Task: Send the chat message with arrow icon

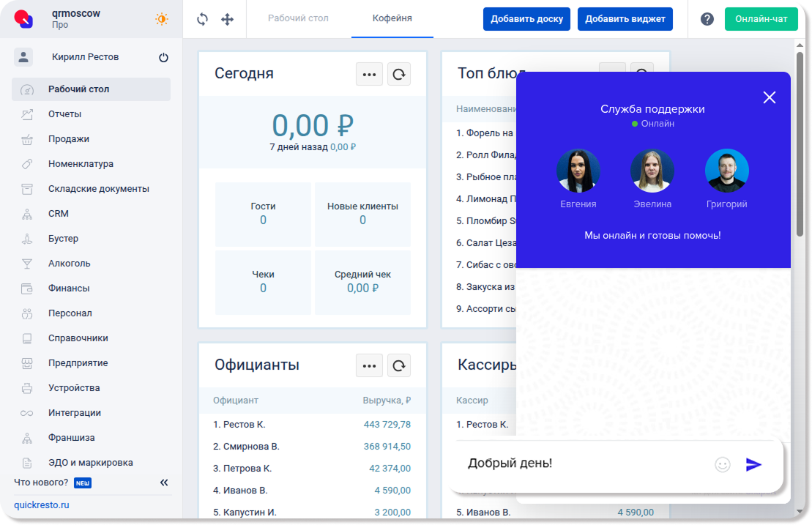Action: tap(753, 464)
